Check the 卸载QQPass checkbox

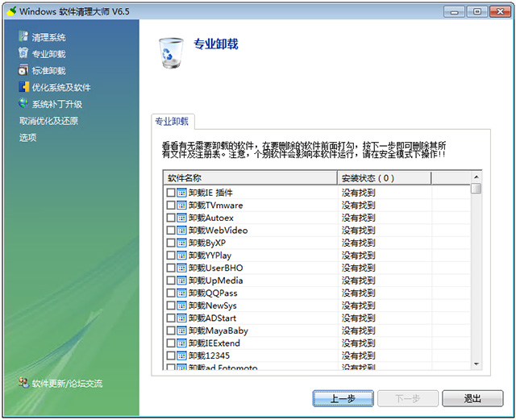171,293
